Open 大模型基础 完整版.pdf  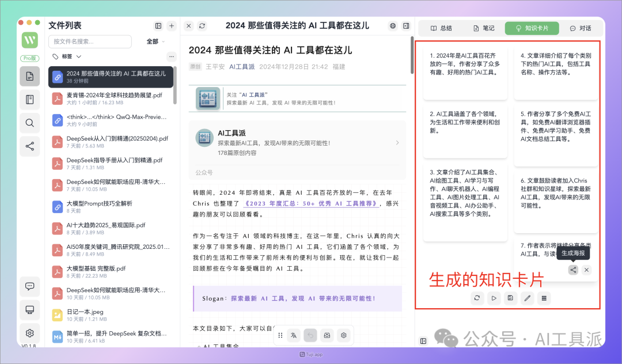click(111, 272)
